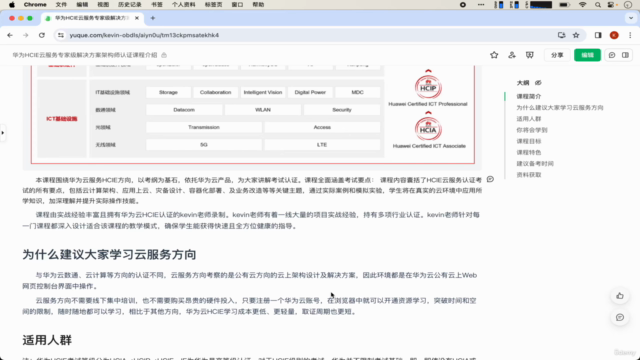The height and width of the screenshot is (360, 640).
Task: Open the collaborators icon in document toolbar
Action: [512, 55]
